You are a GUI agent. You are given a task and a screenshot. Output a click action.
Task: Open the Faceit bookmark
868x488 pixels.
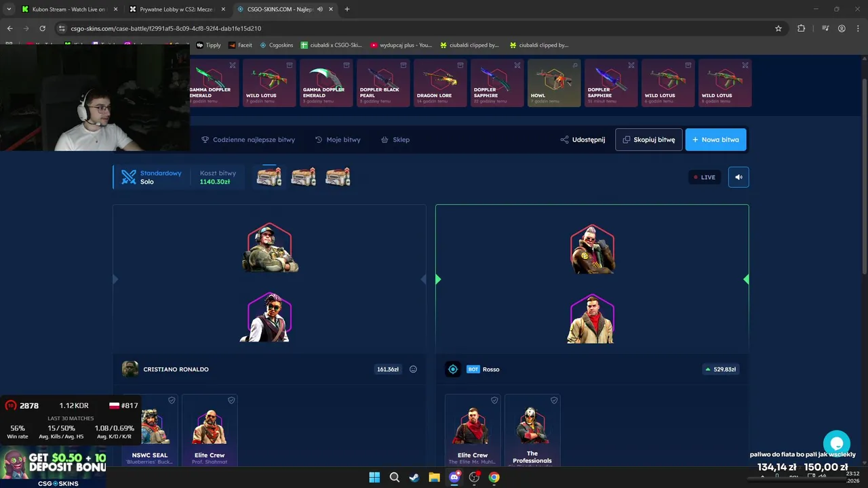click(x=240, y=45)
